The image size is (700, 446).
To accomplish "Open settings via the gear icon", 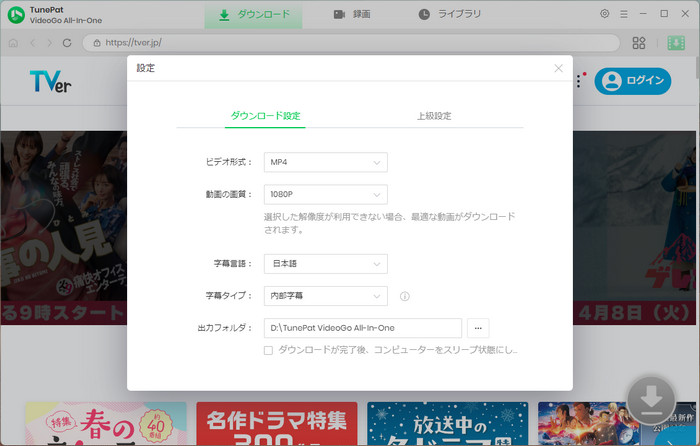I will point(604,14).
